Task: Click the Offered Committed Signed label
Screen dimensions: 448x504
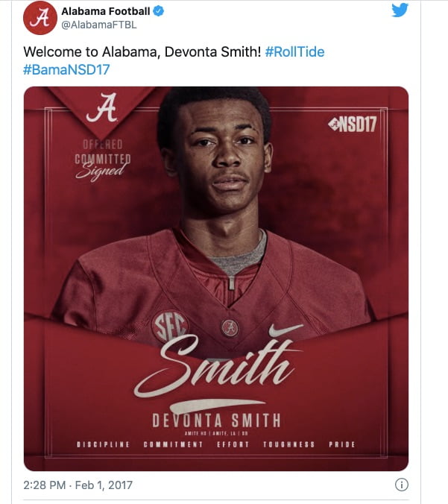Action: point(102,159)
